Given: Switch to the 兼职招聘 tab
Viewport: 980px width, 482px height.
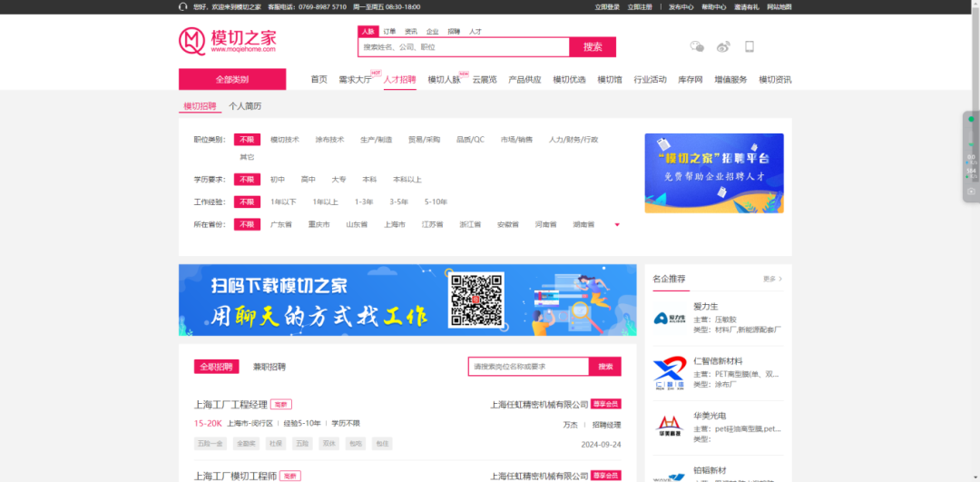Looking at the screenshot, I should (269, 367).
